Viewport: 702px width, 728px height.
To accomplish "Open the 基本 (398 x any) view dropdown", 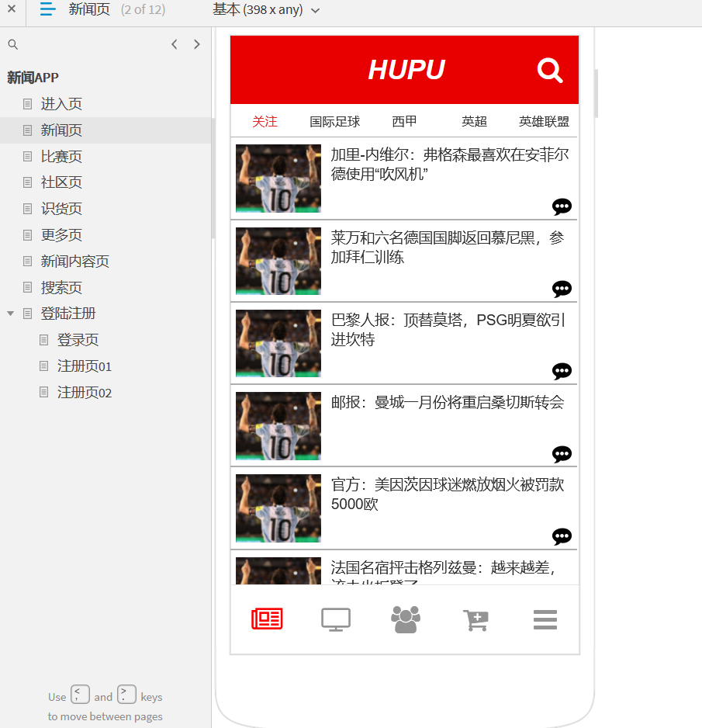I will pyautogui.click(x=266, y=10).
